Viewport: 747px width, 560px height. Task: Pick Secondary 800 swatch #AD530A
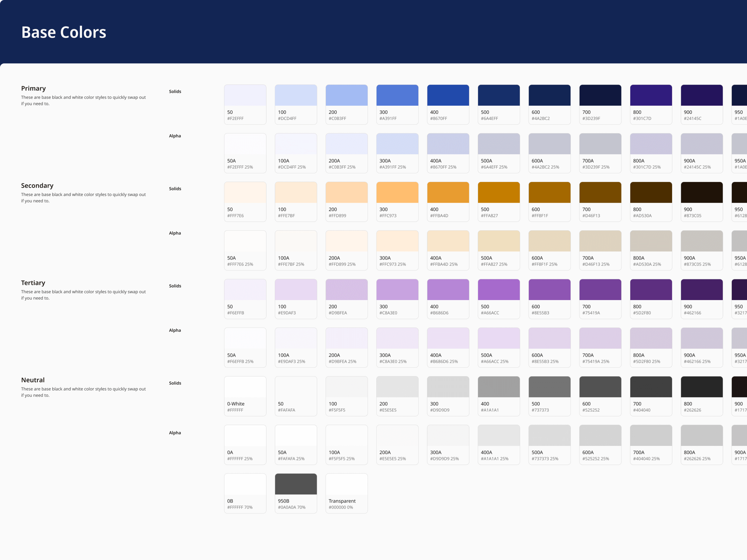tap(651, 202)
